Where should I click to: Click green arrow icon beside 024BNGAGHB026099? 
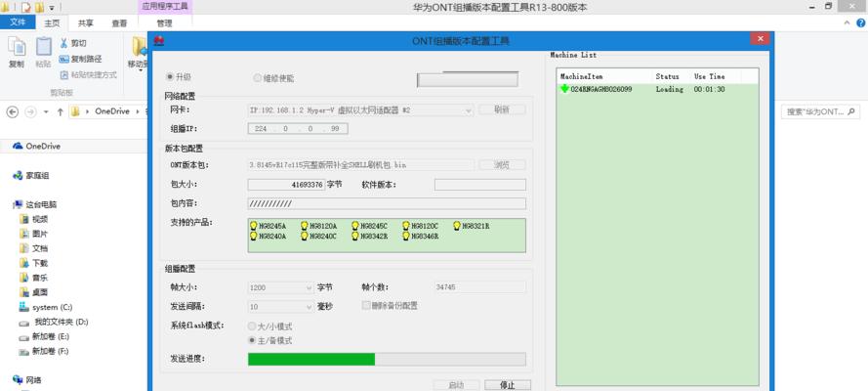(564, 89)
